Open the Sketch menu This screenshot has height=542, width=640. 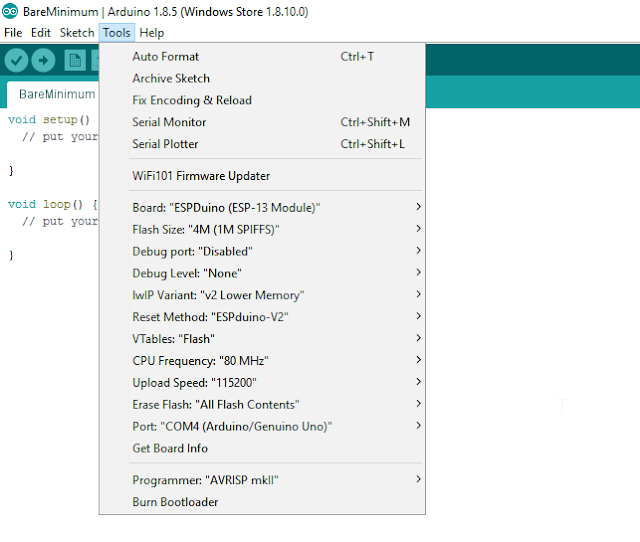pos(77,33)
